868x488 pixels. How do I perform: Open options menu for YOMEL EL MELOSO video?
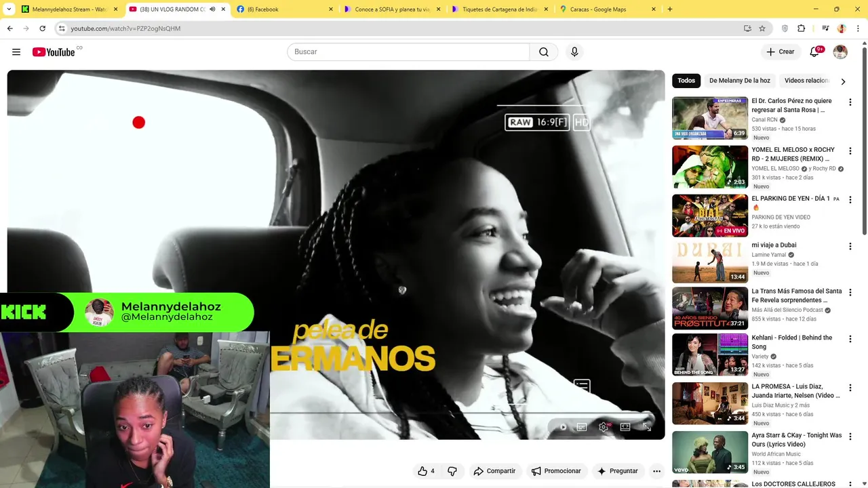[850, 151]
